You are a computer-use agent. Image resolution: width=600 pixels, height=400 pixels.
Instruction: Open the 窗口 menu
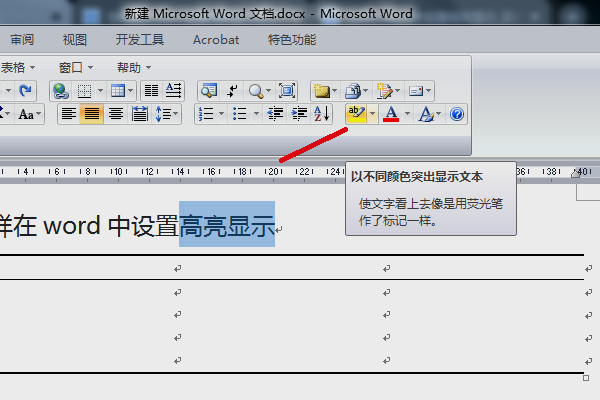pyautogui.click(x=76, y=68)
